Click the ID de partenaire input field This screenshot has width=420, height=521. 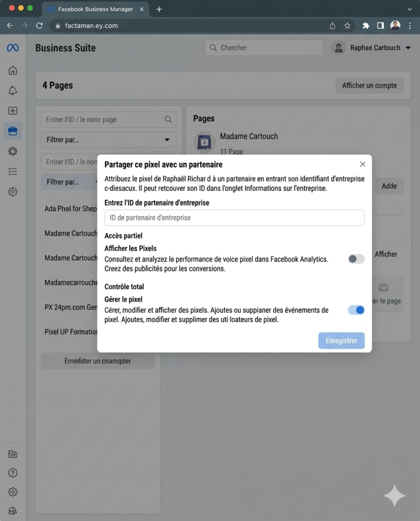tap(234, 218)
